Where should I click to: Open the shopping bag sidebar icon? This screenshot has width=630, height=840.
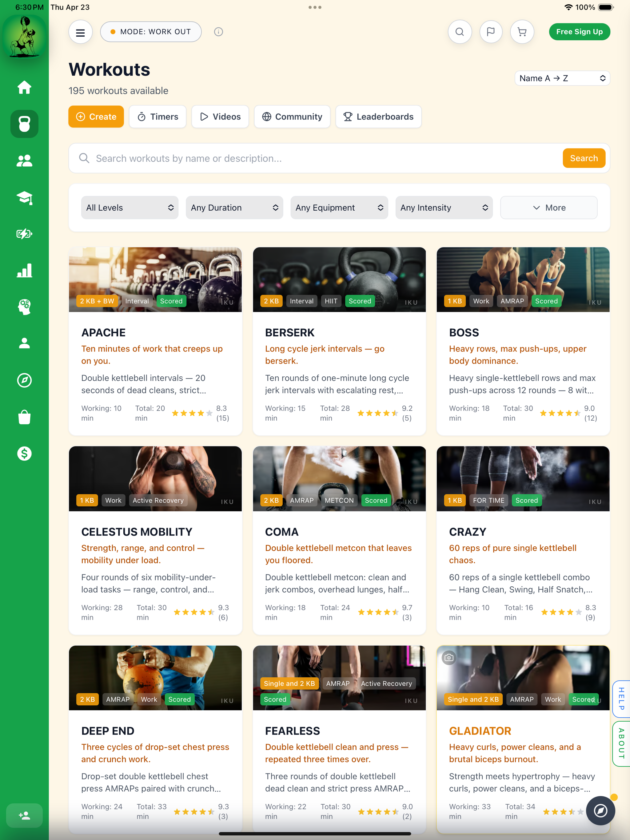click(24, 417)
